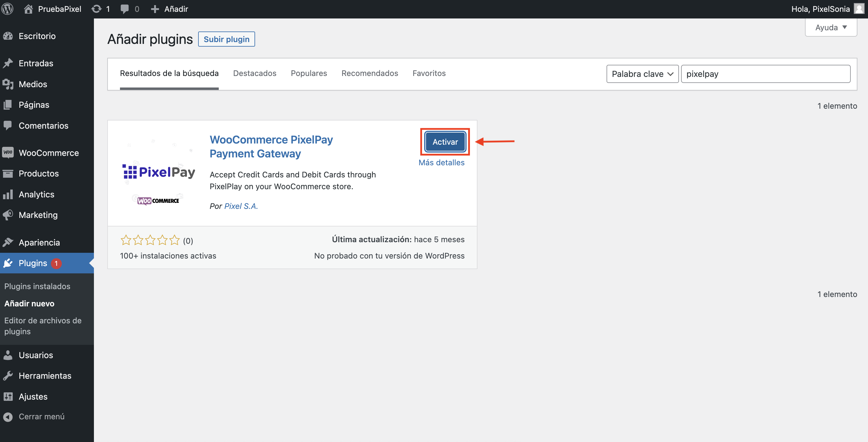This screenshot has height=442, width=868.
Task: Click the plus icon next to Añadir
Action: [155, 9]
